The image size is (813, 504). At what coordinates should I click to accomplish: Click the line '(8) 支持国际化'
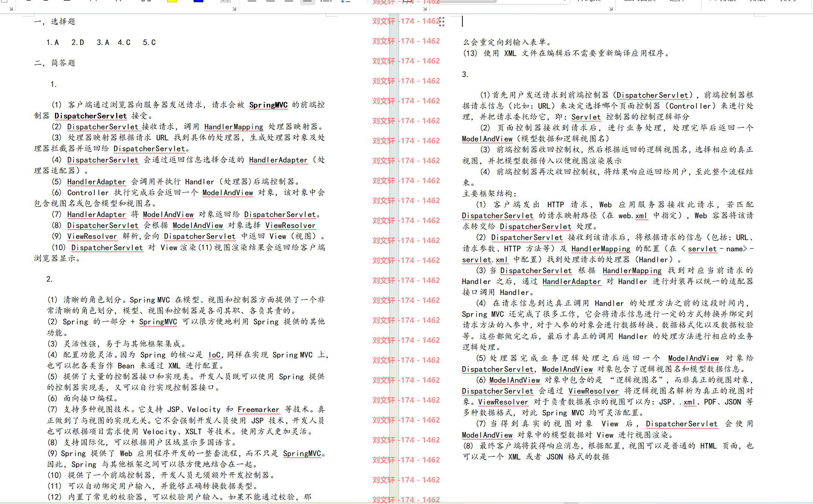[x=142, y=442]
